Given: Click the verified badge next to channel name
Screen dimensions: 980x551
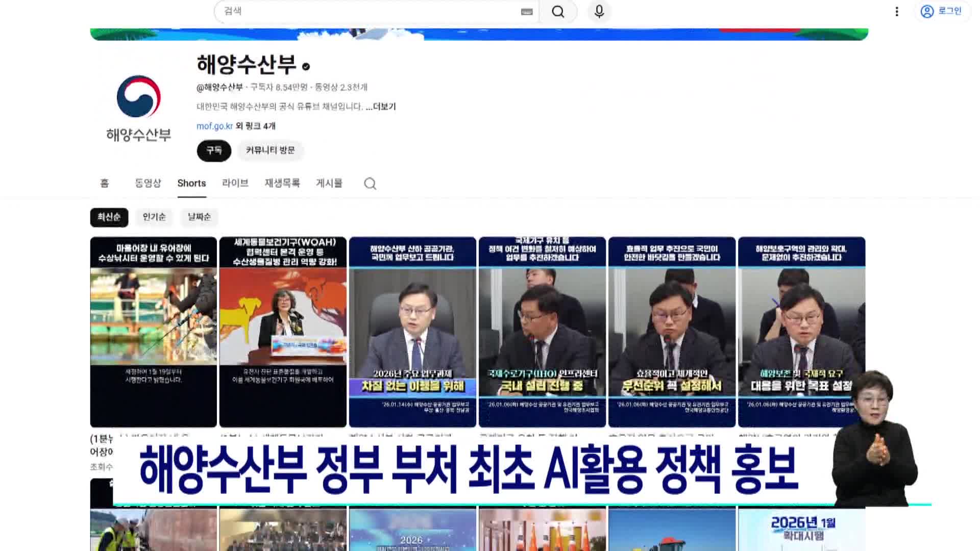Looking at the screenshot, I should click(x=306, y=67).
